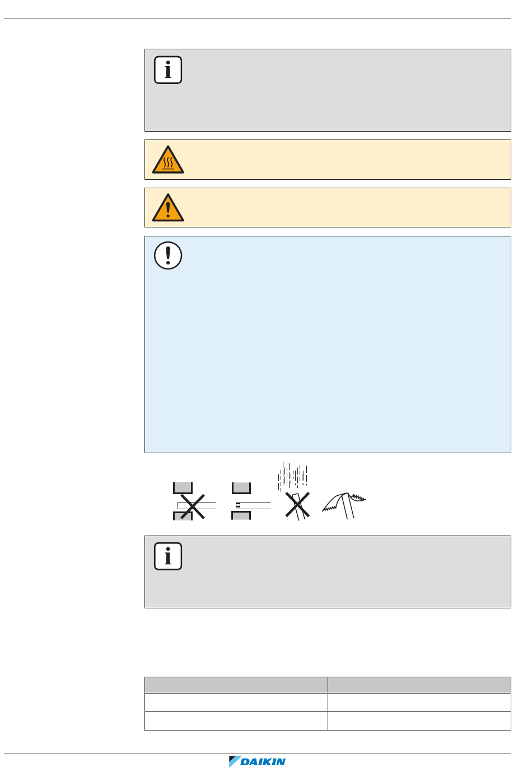This screenshot has height=777, width=532.
Task: Click the bottom row left table cell
Action: pyautogui.click(x=236, y=721)
